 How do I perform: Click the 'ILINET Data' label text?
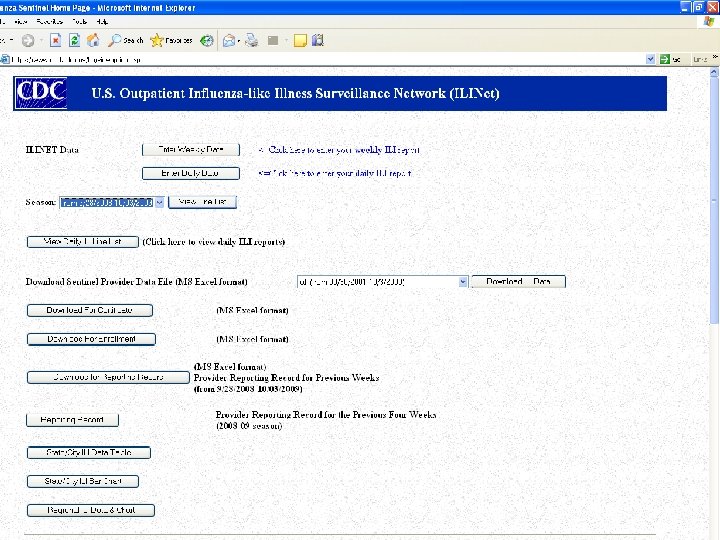point(52,150)
